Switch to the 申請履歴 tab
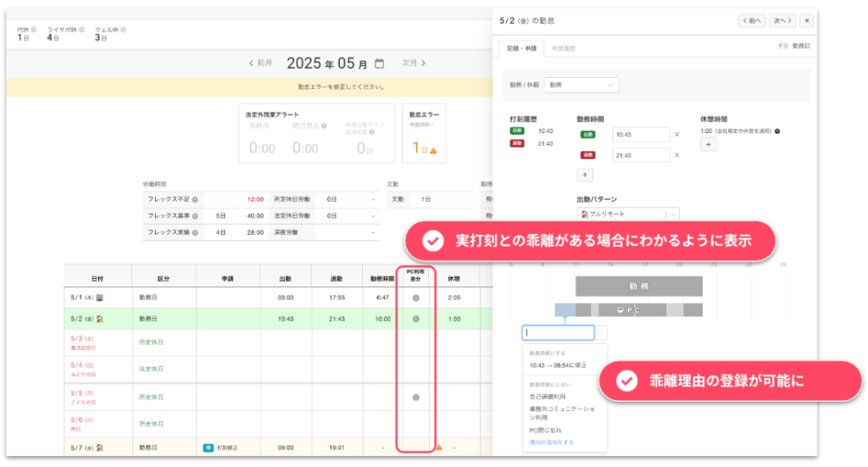The image size is (868, 467). pyautogui.click(x=564, y=48)
